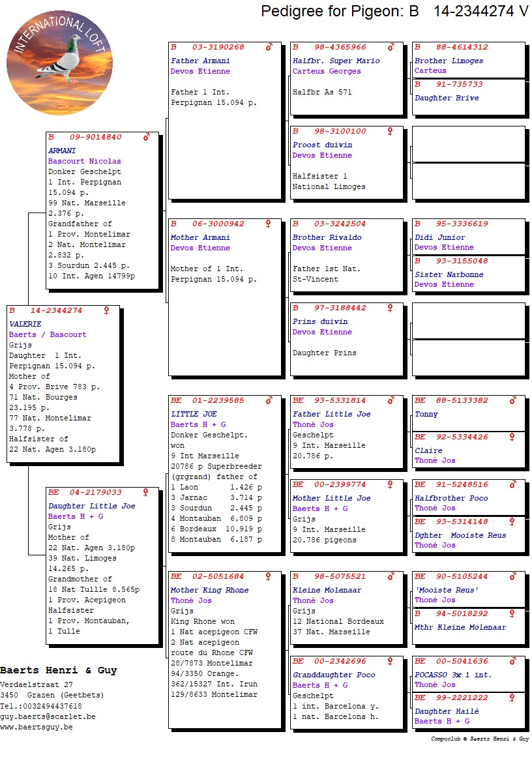Click female symbol in Mother Armani box
The width and height of the screenshot is (532, 764).
click(x=268, y=224)
